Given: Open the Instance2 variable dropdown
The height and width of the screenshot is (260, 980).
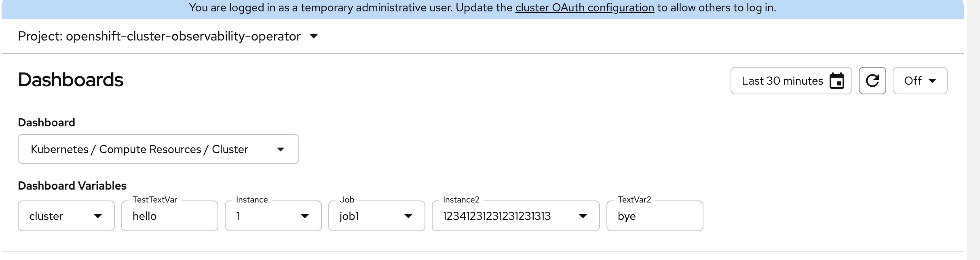Looking at the screenshot, I should coord(515,216).
